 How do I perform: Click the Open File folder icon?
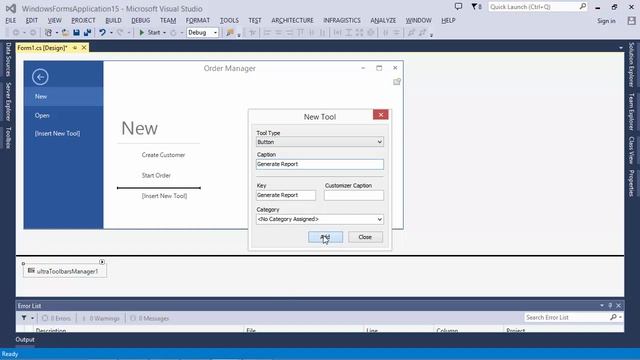pos(65,32)
